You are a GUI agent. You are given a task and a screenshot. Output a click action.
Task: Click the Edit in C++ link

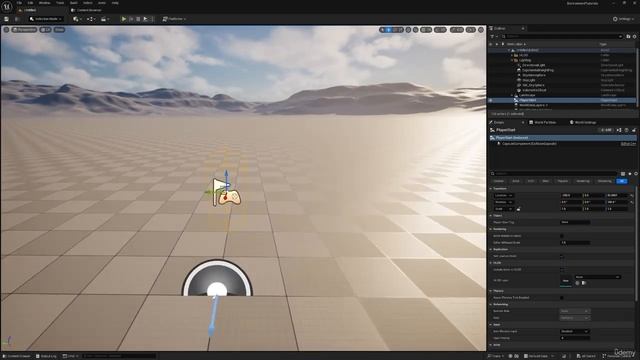[628, 144]
